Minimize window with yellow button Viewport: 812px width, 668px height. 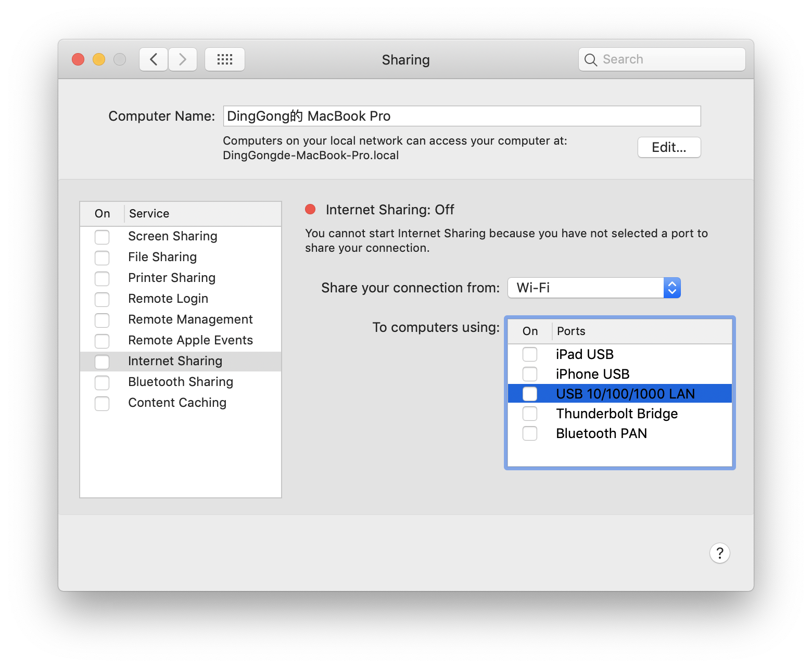[x=99, y=59]
